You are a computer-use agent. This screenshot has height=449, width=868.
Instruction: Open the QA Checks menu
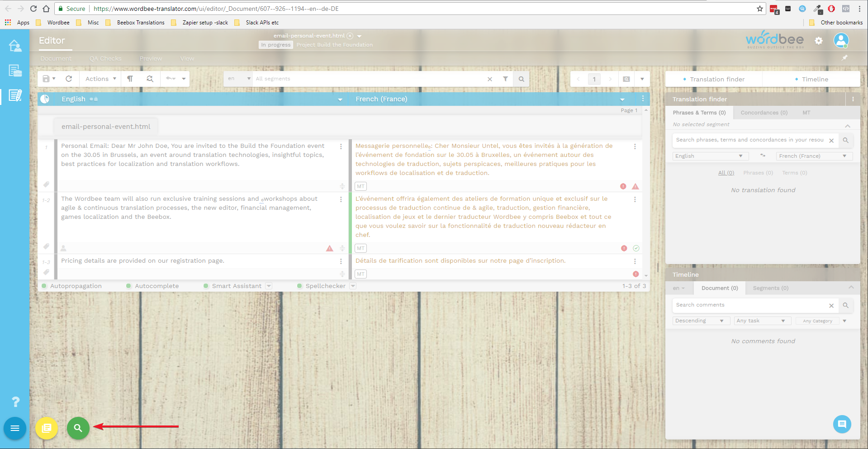(x=105, y=59)
